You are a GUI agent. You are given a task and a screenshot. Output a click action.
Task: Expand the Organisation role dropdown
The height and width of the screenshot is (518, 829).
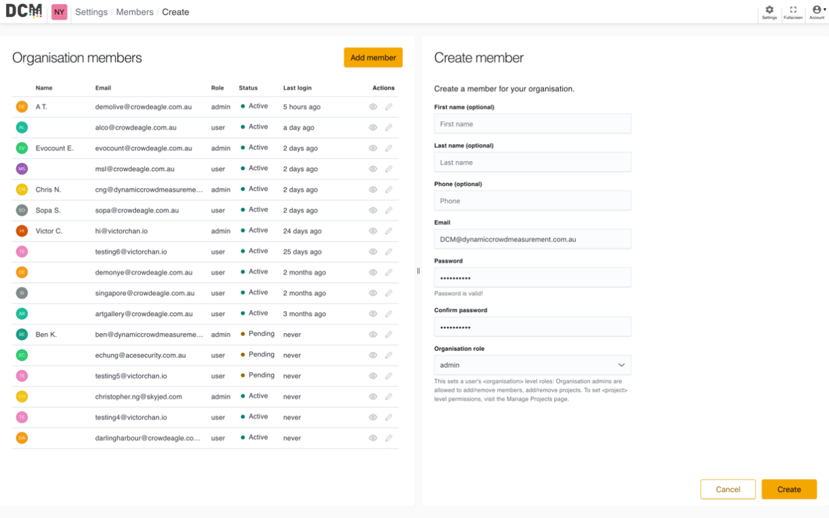coord(532,365)
